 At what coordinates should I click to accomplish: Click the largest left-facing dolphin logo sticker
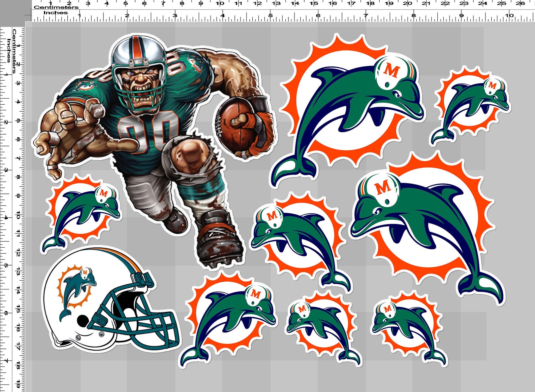coord(427,228)
